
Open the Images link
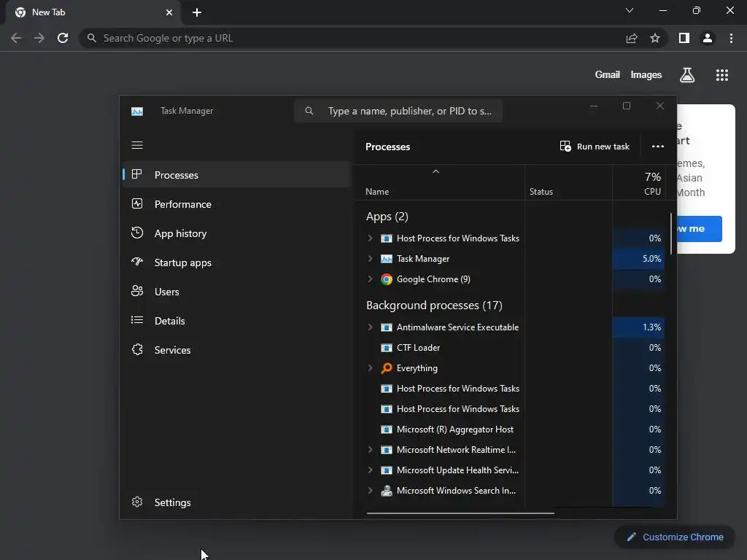point(646,75)
